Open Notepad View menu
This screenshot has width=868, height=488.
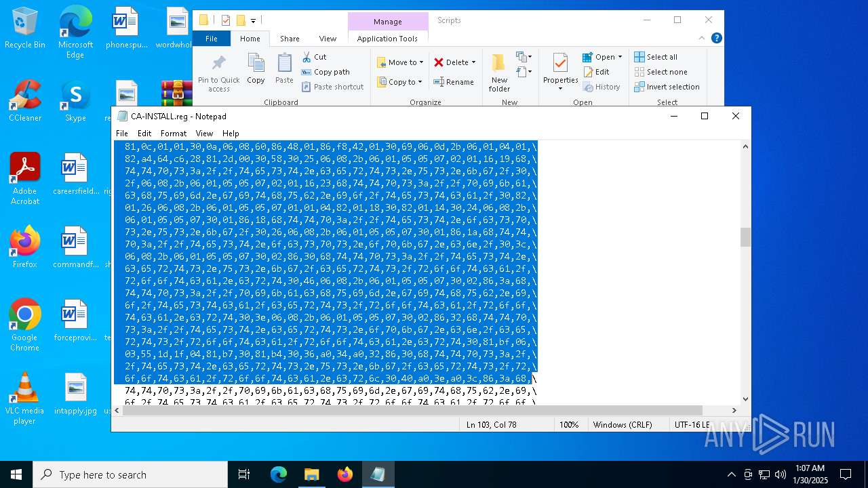point(204,134)
